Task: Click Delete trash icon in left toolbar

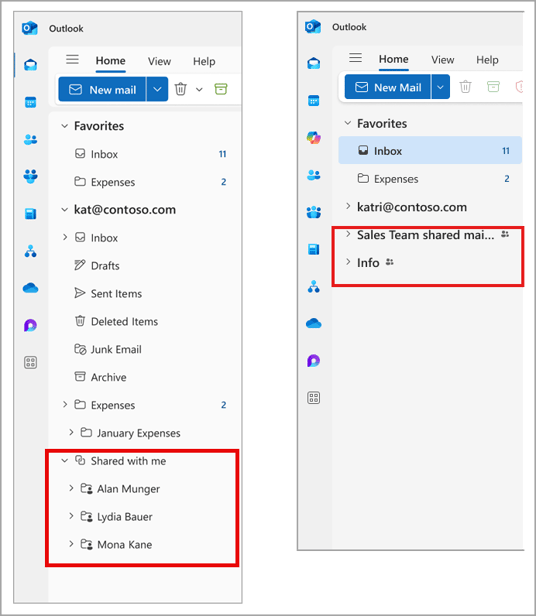Action: (x=180, y=89)
